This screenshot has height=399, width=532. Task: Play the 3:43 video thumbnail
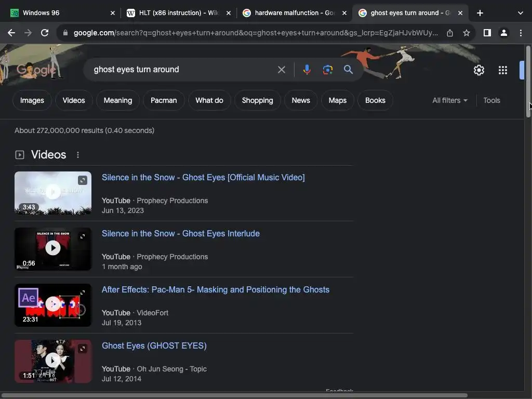coord(53,193)
